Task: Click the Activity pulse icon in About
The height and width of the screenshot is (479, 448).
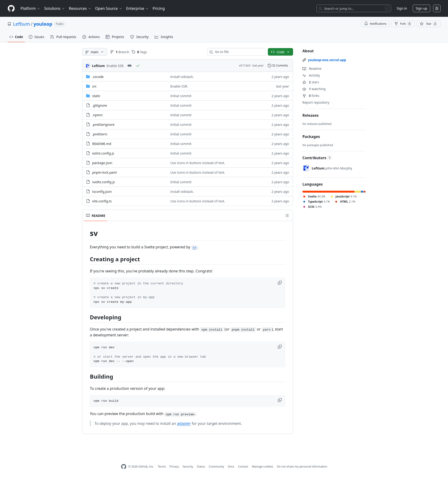Action: 304,75
